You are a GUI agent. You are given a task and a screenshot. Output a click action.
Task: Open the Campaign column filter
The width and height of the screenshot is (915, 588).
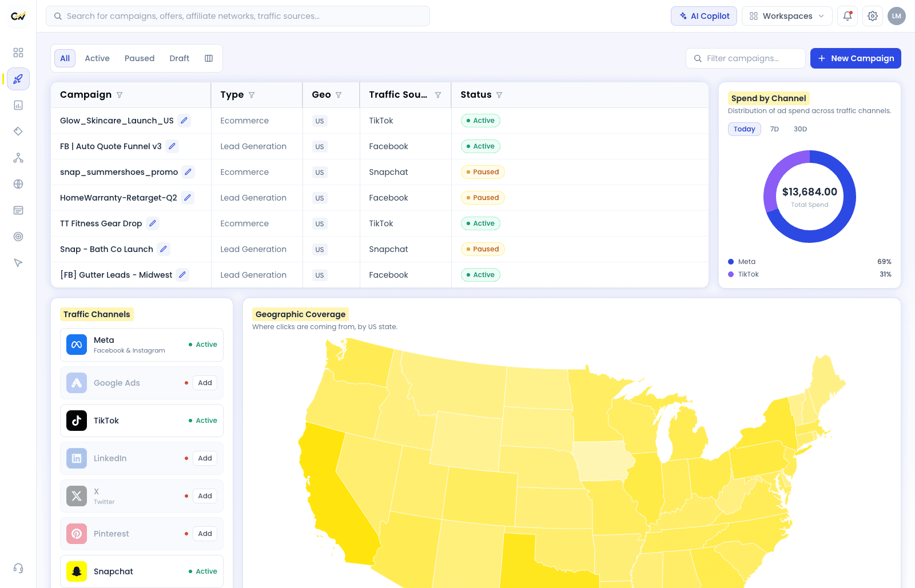coord(120,95)
